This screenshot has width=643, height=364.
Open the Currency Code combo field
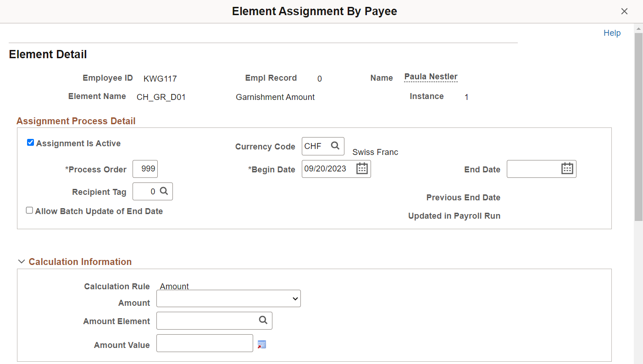point(316,146)
